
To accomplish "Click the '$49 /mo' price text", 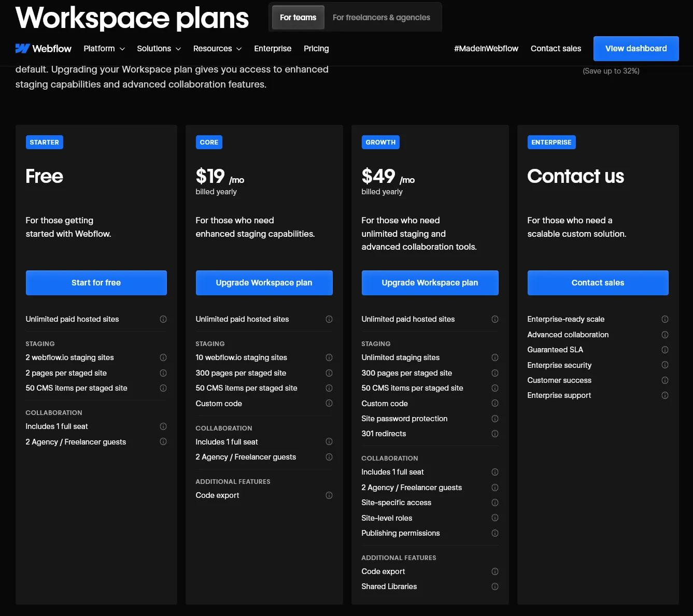I will tap(388, 177).
